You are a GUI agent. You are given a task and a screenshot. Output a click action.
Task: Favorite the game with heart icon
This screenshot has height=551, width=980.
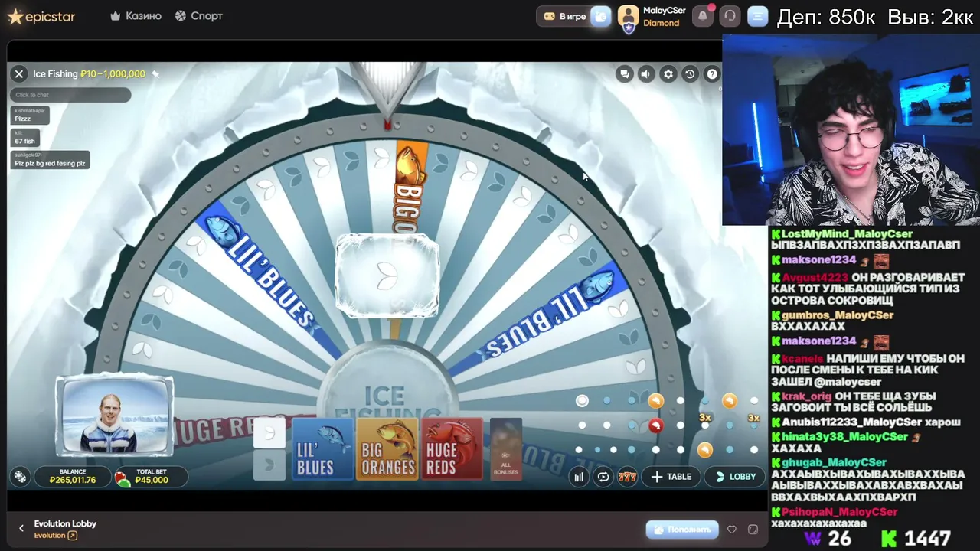pos(732,529)
